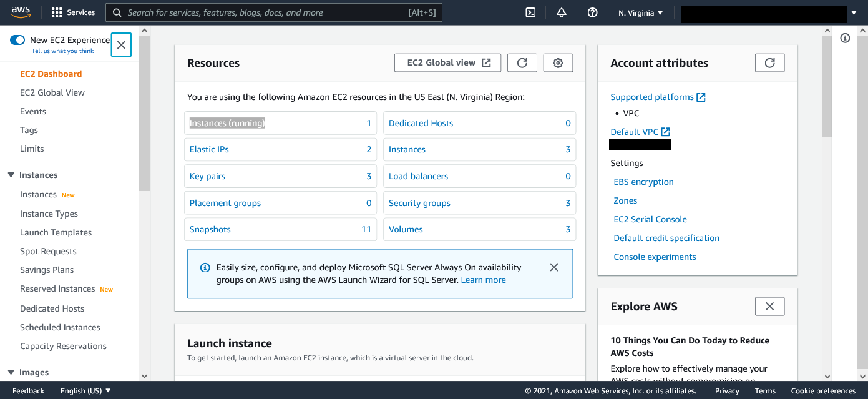The image size is (868, 399).
Task: Click the external link icon beside Default VPC
Action: click(666, 132)
